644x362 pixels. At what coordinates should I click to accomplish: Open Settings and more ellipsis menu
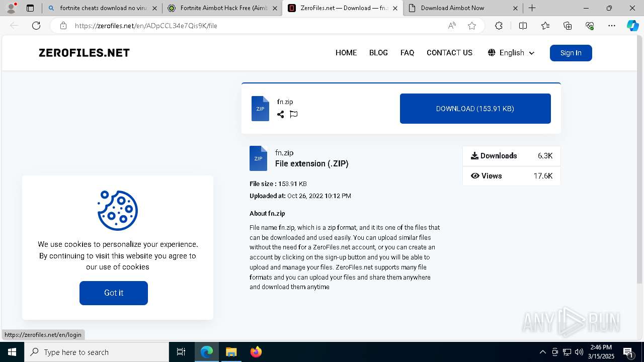point(612,26)
